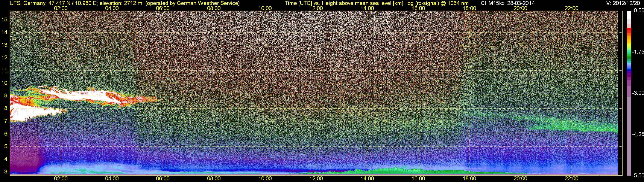Click the '13.' km height axis label
644x182 pixels.
pyautogui.click(x=5, y=45)
